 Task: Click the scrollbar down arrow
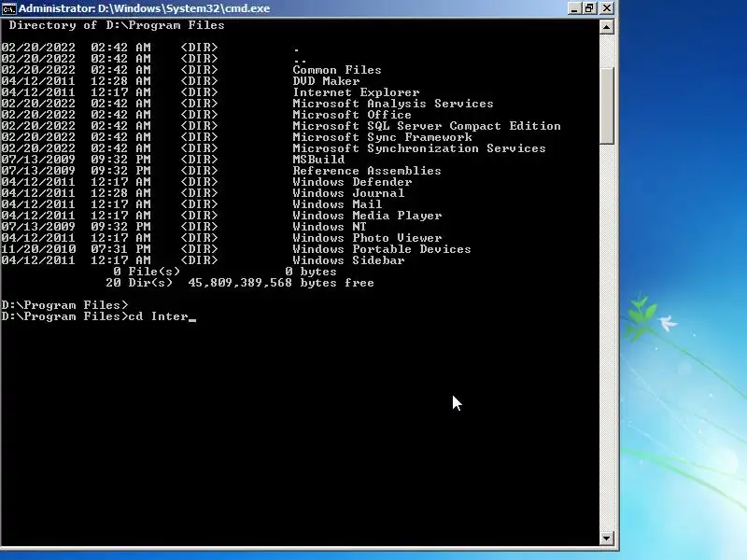606,539
